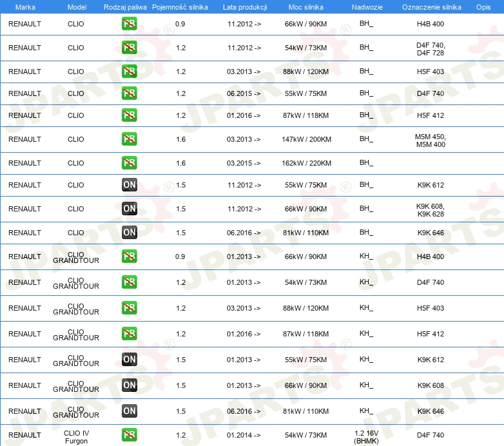
Task: Click the Pojemność silnika column header
Action: 180,7
